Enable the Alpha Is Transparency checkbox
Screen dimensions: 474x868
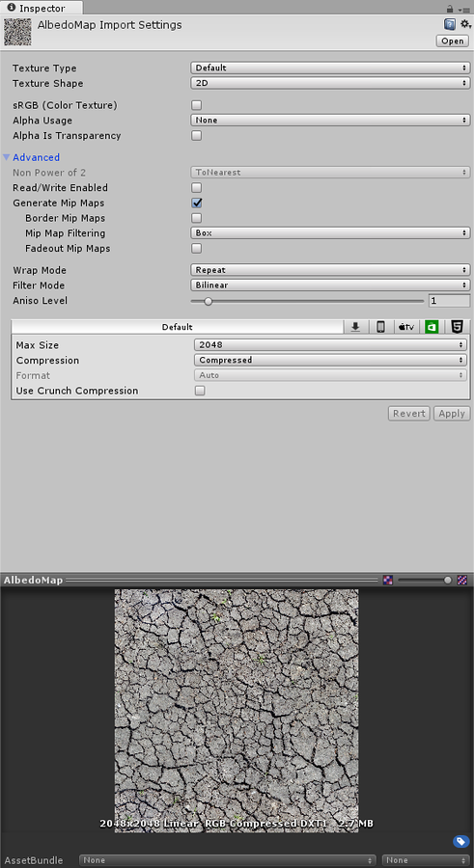(x=196, y=136)
